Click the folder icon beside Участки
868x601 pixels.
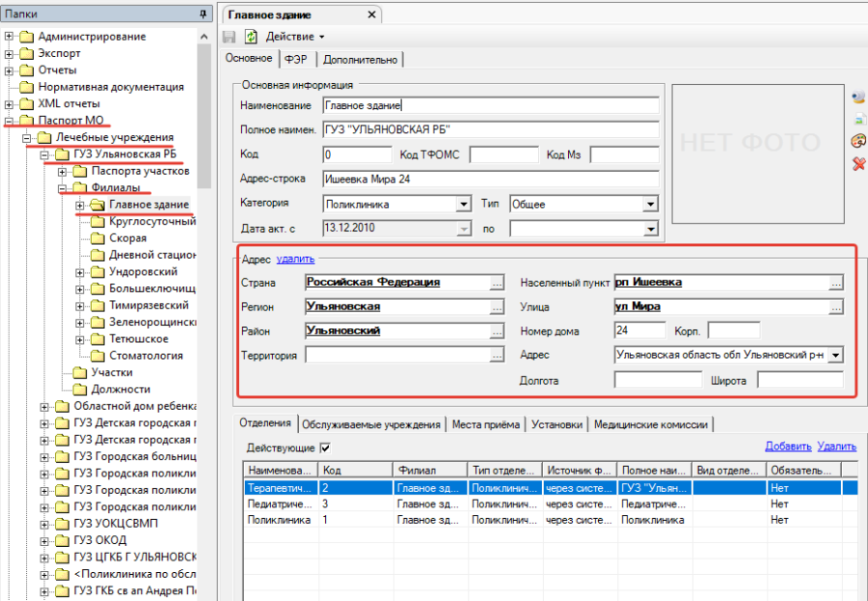click(80, 372)
